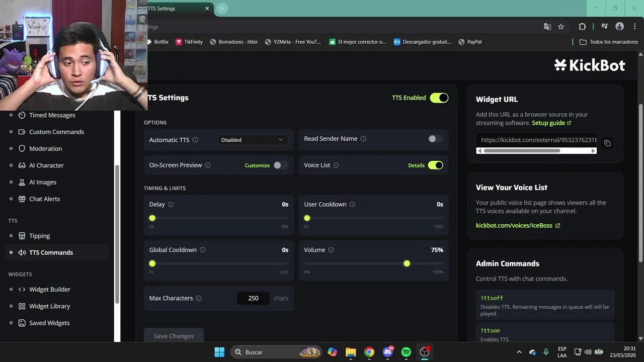The width and height of the screenshot is (644, 362).
Task: Click info icon beside Volume
Action: (331, 250)
